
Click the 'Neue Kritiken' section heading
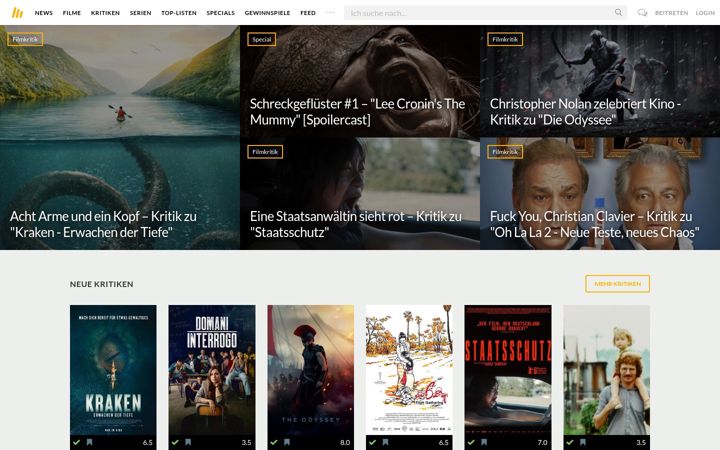coord(101,284)
